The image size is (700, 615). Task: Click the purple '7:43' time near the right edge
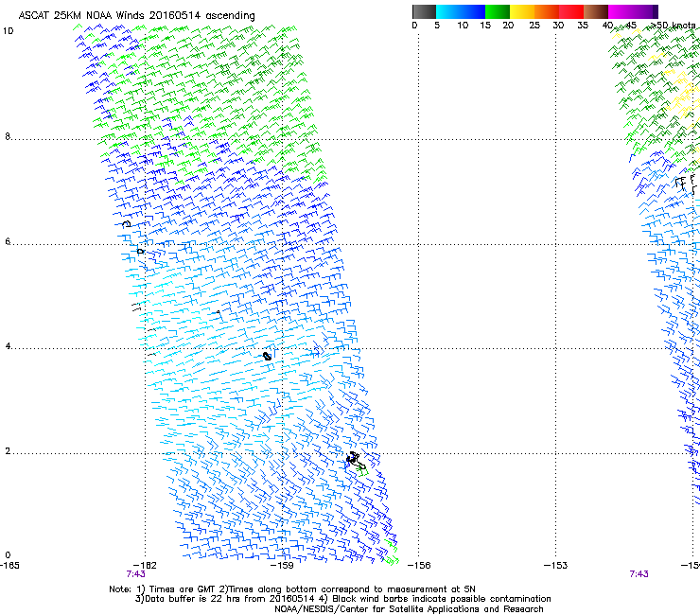[x=639, y=574]
